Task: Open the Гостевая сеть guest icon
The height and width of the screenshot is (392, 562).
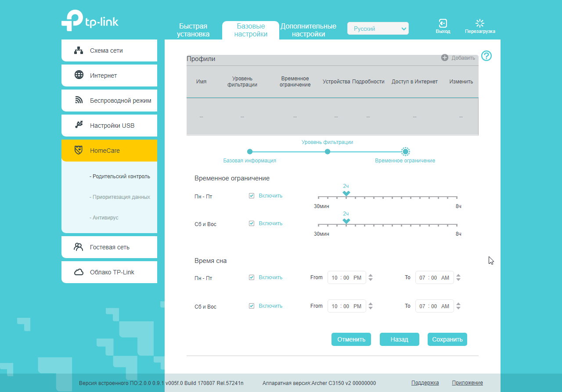Action: pyautogui.click(x=79, y=247)
